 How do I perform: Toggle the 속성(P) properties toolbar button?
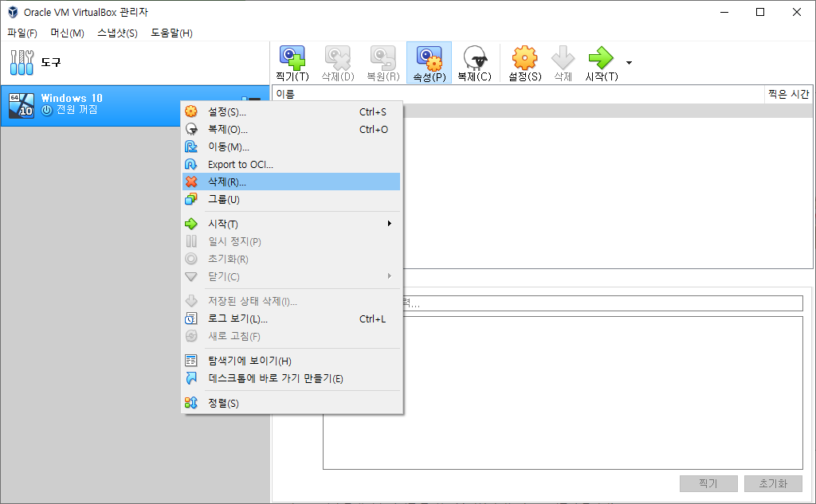pyautogui.click(x=429, y=63)
